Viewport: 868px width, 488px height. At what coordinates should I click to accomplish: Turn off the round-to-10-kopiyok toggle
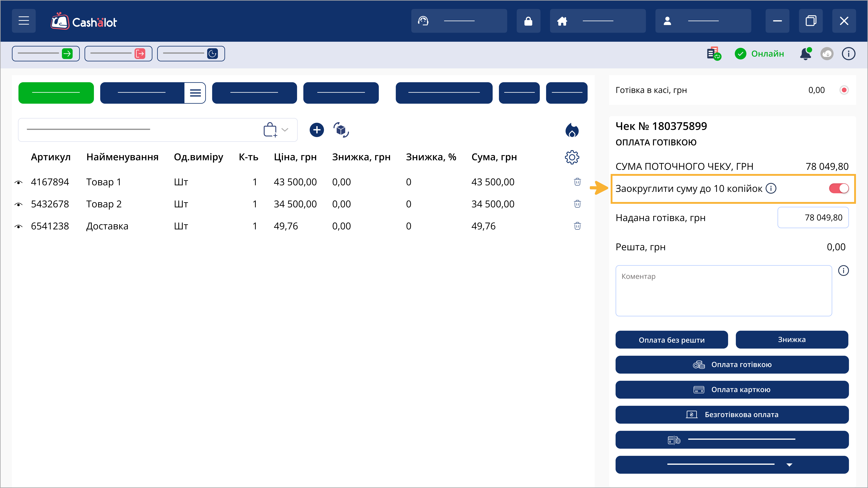tap(838, 188)
